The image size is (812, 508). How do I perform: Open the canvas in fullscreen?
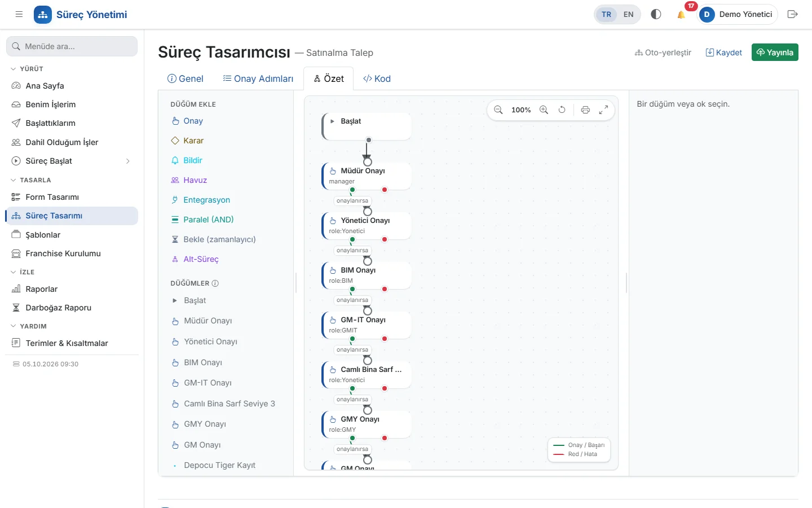603,110
